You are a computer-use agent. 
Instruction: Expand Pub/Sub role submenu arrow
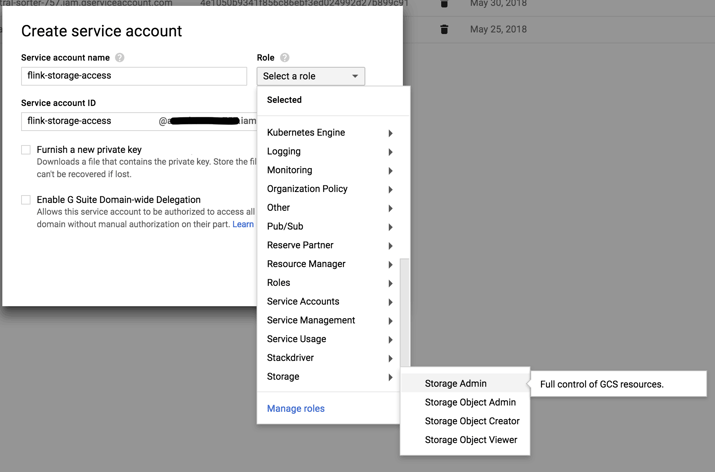(x=390, y=227)
